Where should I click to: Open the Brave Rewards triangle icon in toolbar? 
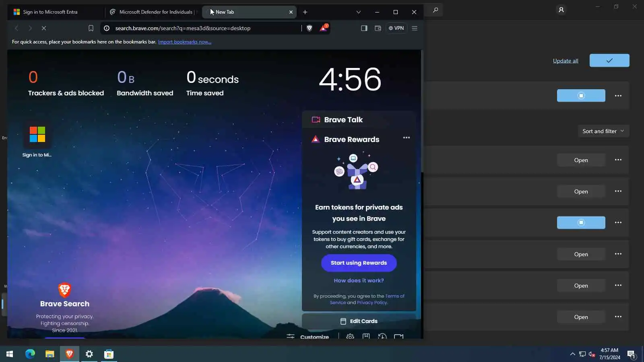click(323, 28)
